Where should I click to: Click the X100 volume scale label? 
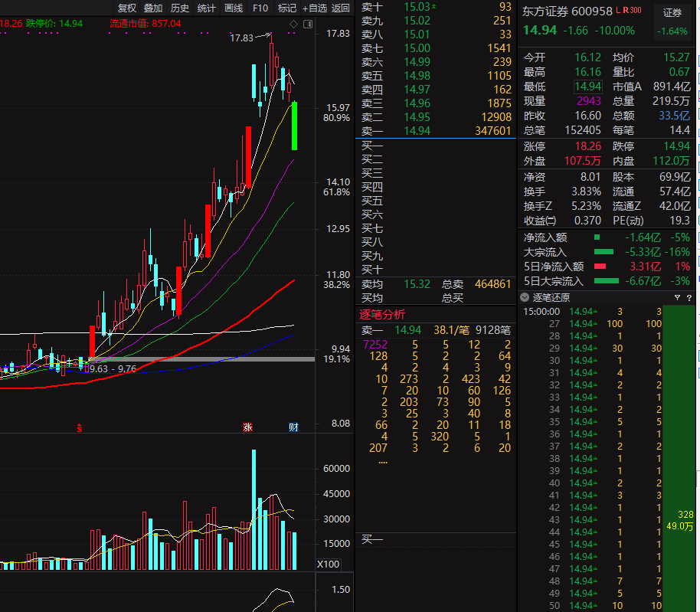(328, 565)
